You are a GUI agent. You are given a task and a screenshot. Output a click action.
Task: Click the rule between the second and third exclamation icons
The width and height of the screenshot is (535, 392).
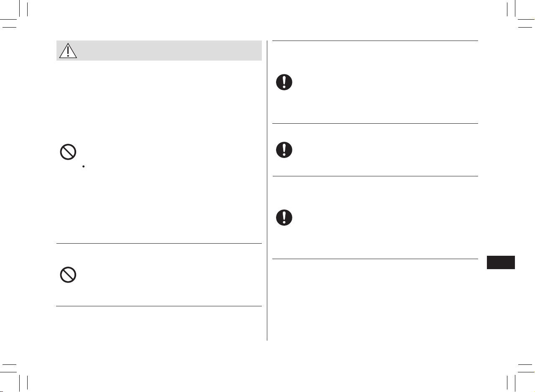[x=375, y=176]
